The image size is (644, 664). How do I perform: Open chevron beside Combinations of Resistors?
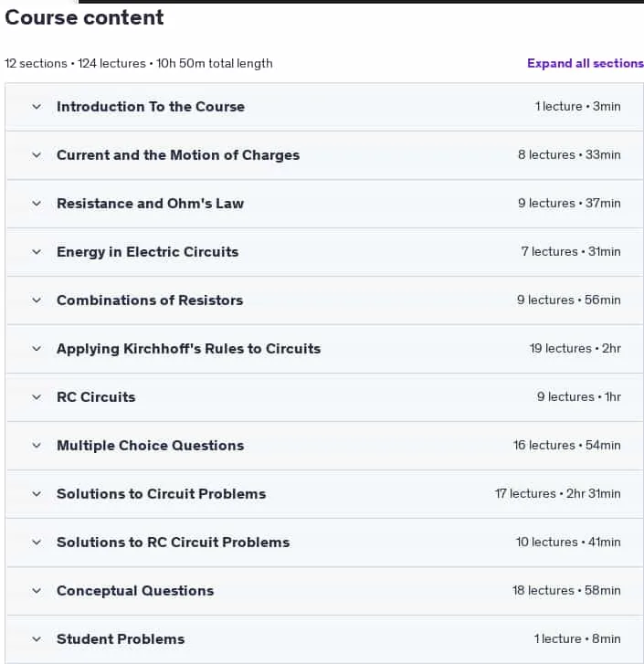37,300
